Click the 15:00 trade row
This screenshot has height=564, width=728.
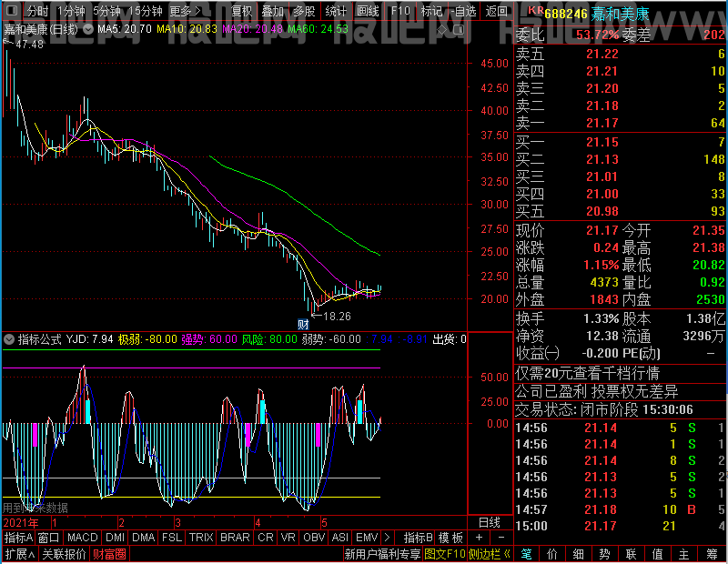(x=621, y=526)
